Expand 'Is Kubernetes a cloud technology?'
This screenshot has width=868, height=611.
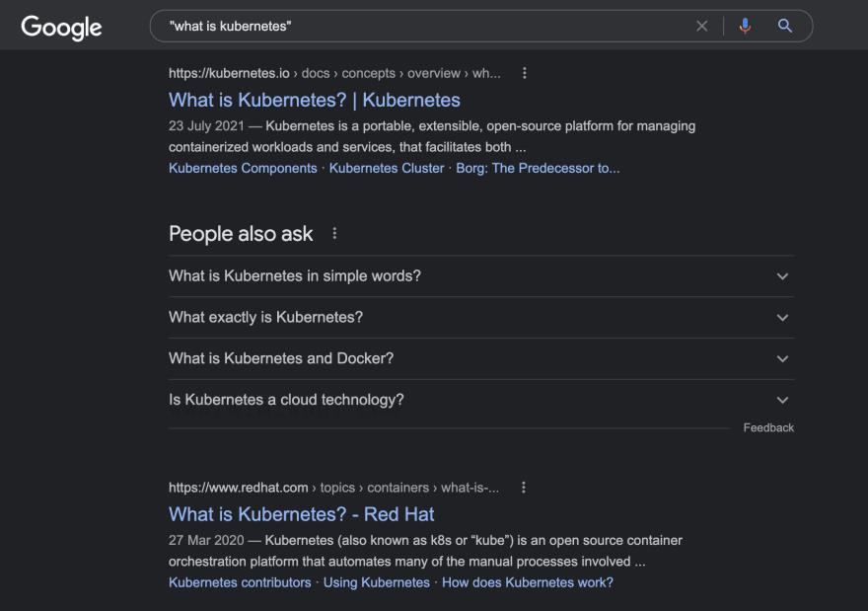click(x=481, y=400)
